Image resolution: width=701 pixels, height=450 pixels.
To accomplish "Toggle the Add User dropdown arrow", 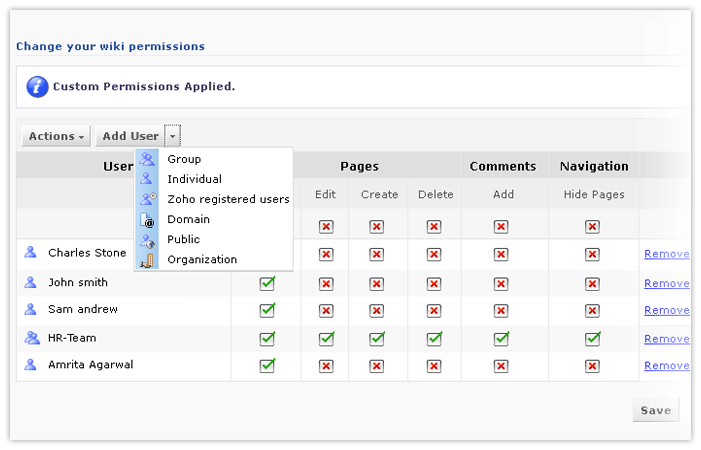I will pos(173,136).
